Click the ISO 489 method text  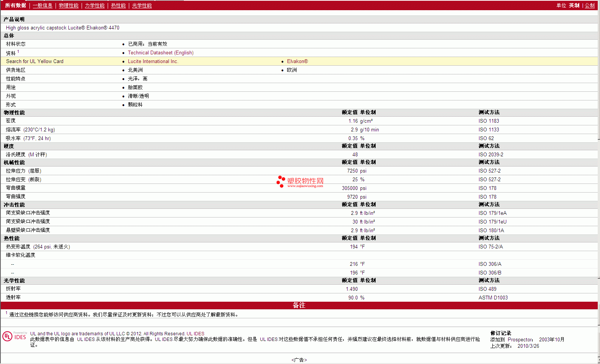tap(487, 289)
